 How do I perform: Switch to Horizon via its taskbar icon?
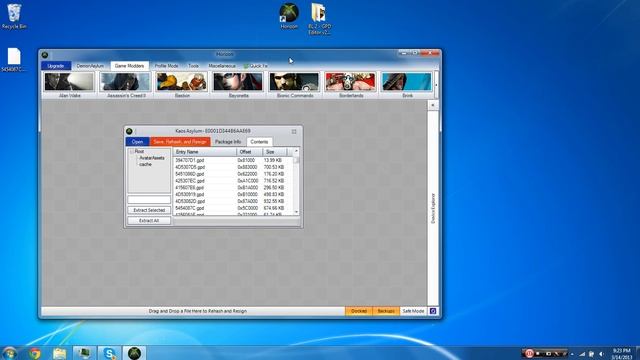coord(134,353)
